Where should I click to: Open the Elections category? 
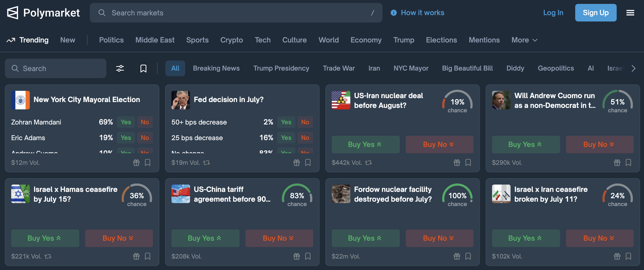[x=441, y=40]
